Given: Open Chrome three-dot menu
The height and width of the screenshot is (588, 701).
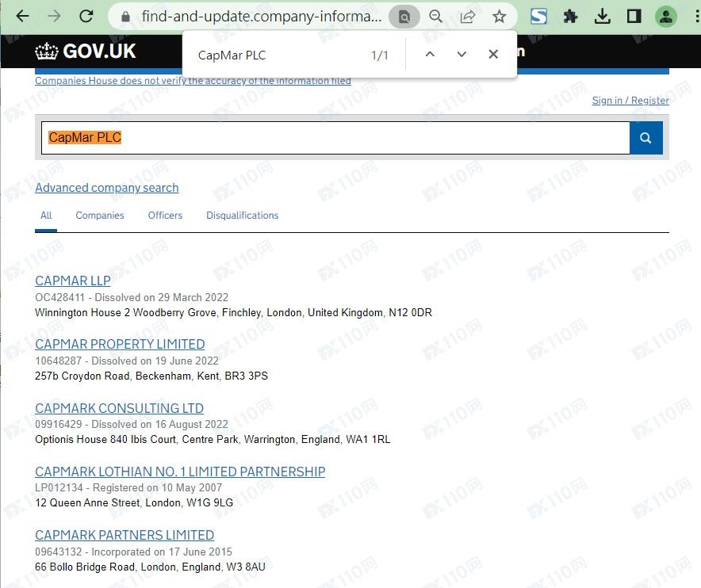Looking at the screenshot, I should tap(691, 16).
